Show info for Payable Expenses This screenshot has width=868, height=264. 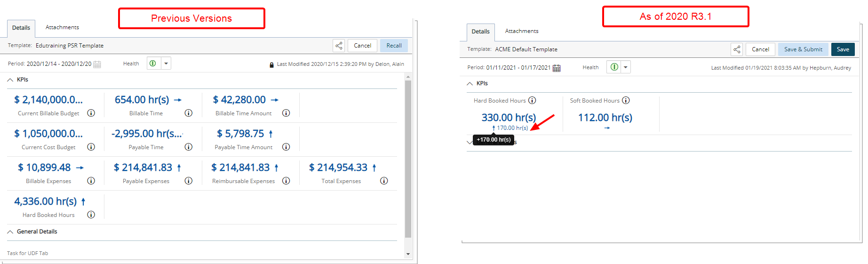pos(189,181)
